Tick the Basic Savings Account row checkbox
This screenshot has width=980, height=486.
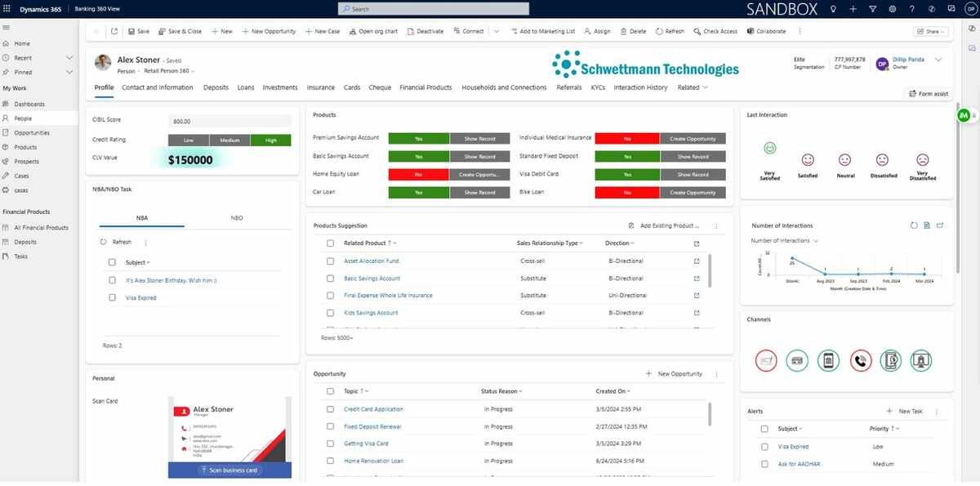tap(331, 279)
